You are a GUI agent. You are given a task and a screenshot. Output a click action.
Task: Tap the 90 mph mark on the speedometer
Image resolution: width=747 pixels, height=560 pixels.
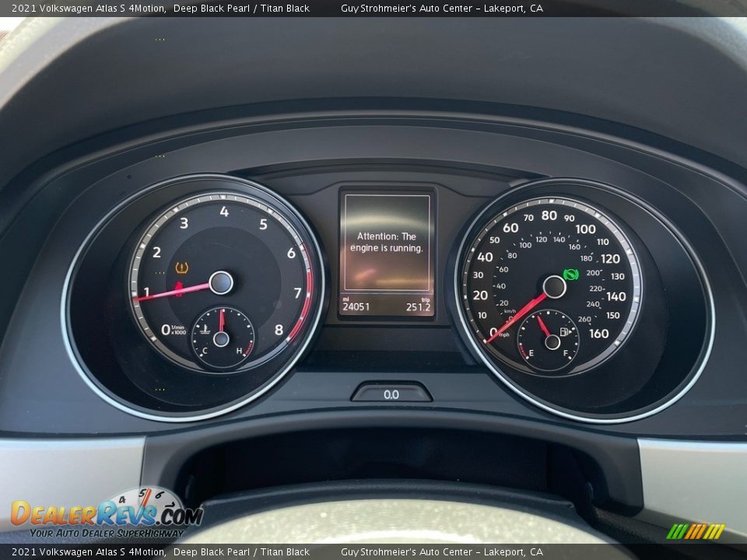[569, 218]
